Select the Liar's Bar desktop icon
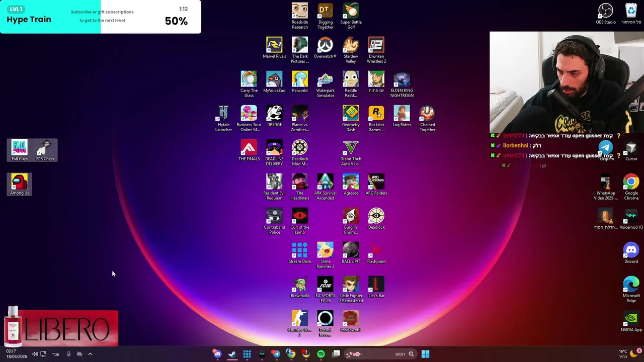644x362 pixels. tap(376, 287)
